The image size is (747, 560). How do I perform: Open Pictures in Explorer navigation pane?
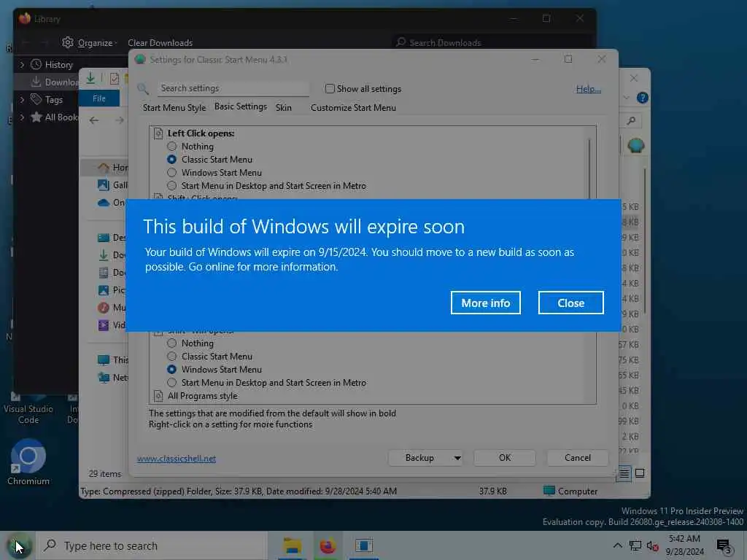(112, 290)
